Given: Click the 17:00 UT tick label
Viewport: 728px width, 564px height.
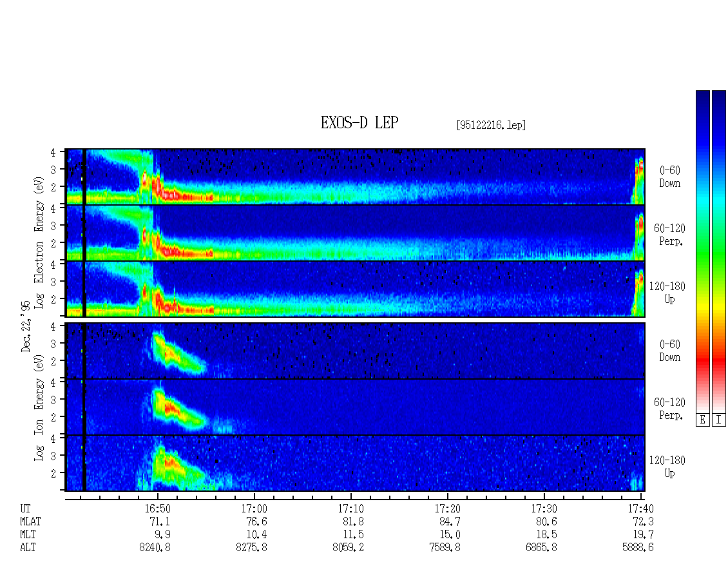Looking at the screenshot, I should tap(254, 509).
